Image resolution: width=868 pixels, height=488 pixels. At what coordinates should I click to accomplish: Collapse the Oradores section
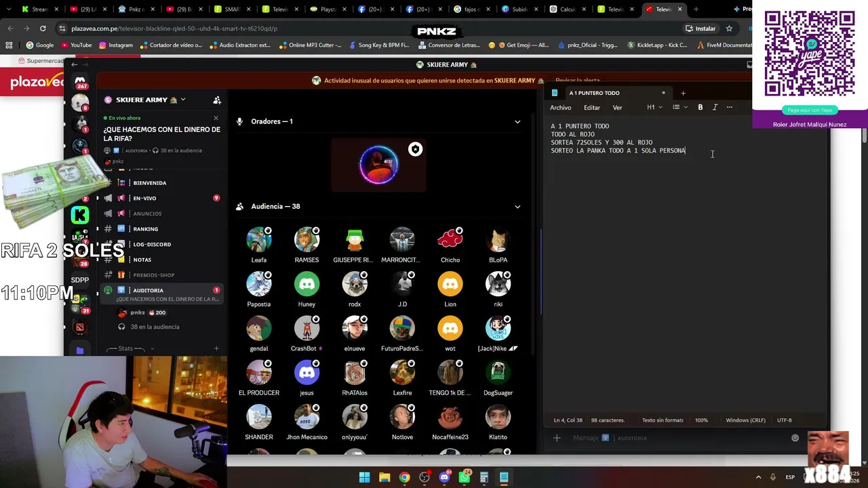click(517, 122)
